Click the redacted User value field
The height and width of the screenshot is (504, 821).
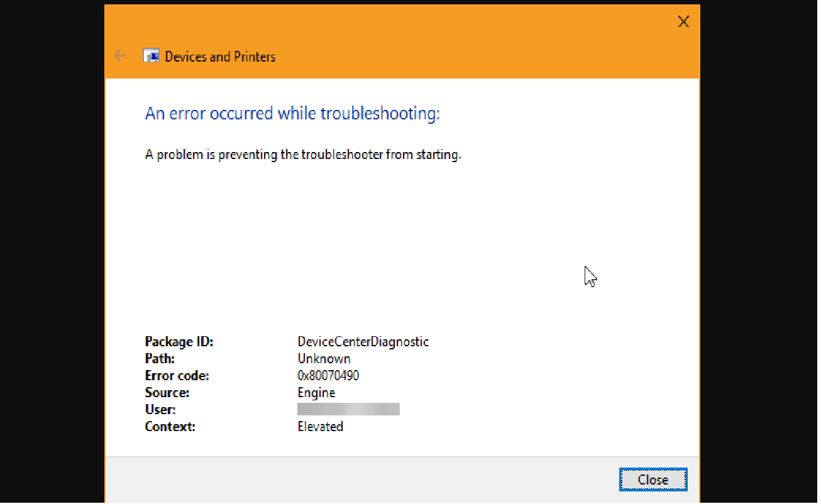[x=349, y=409]
